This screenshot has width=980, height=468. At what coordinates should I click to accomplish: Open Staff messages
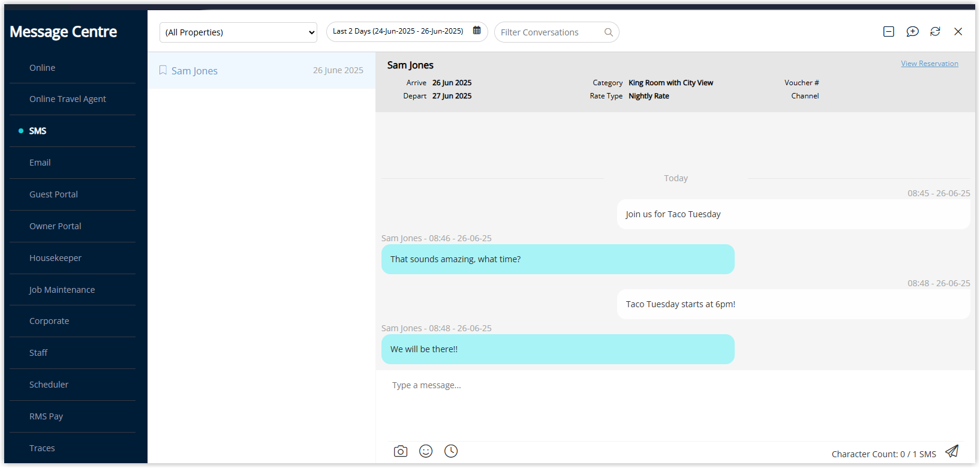pos(38,353)
